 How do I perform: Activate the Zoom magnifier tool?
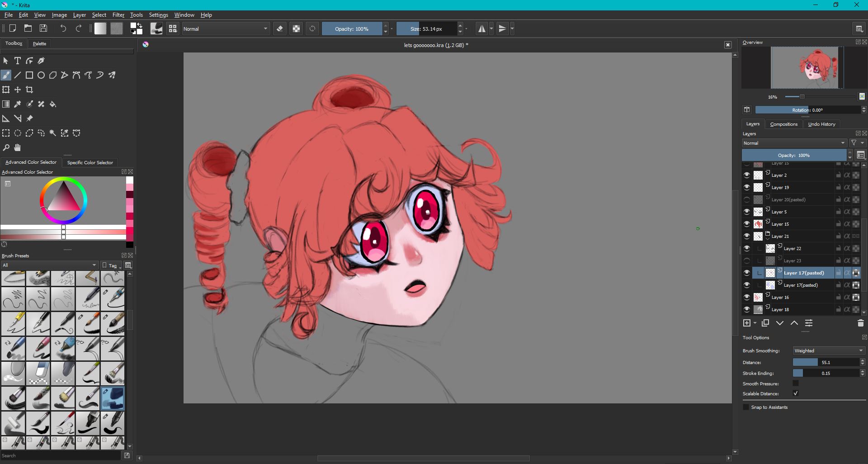(x=6, y=147)
